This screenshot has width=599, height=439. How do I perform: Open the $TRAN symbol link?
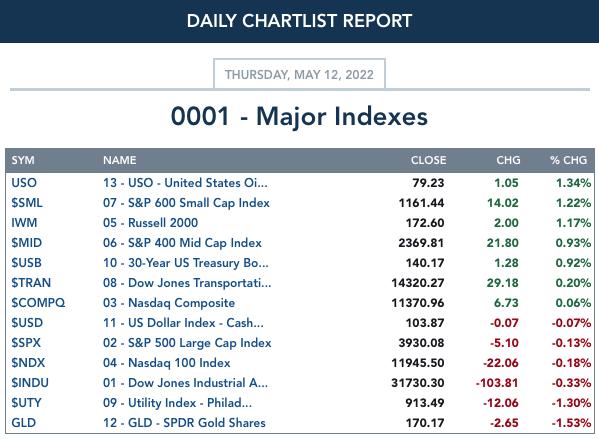[x=31, y=283]
